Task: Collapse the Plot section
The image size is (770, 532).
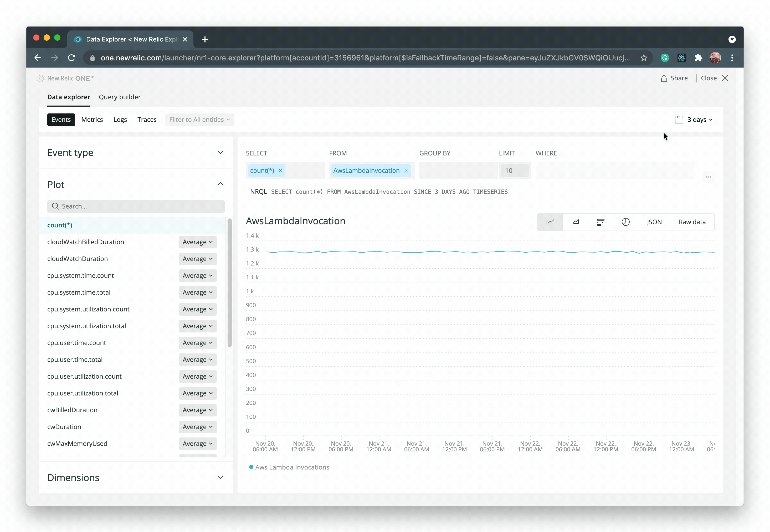Action: point(220,184)
